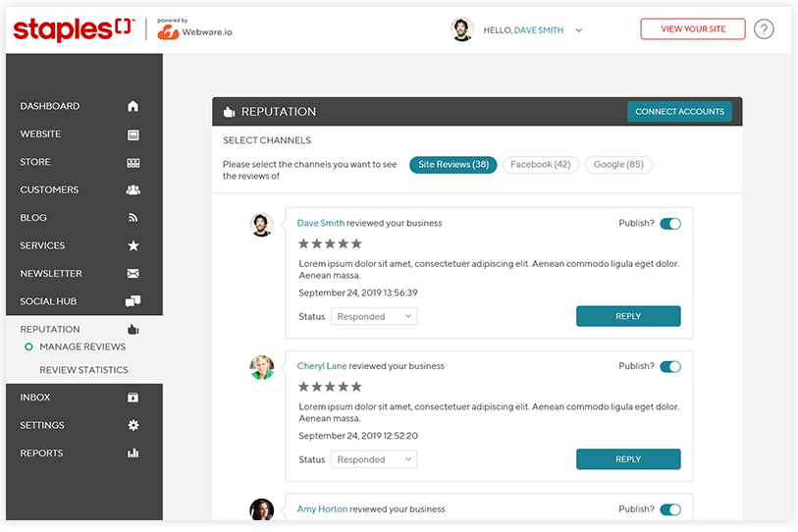Click the Blog RSS feed icon
The width and height of the screenshot is (798, 532).
(x=133, y=218)
